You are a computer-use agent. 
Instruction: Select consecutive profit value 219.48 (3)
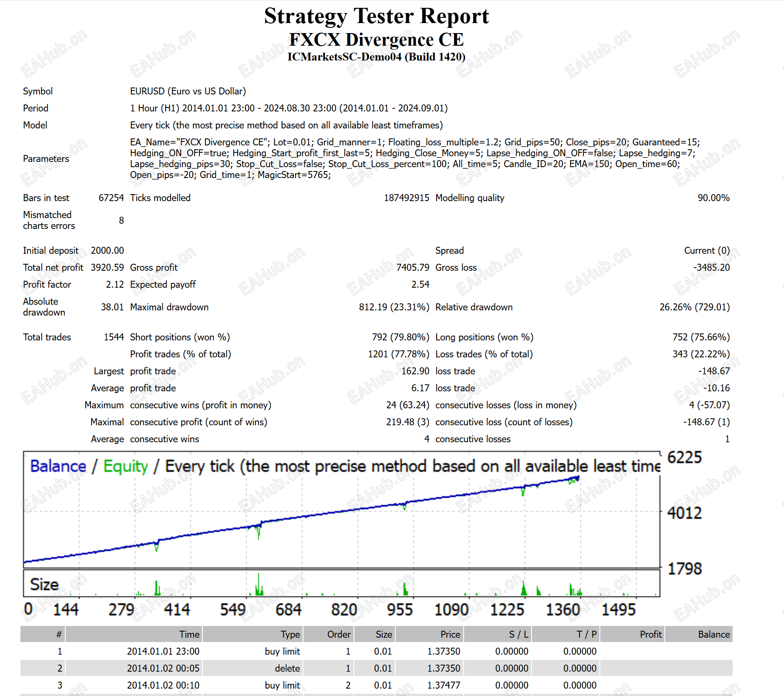point(408,422)
